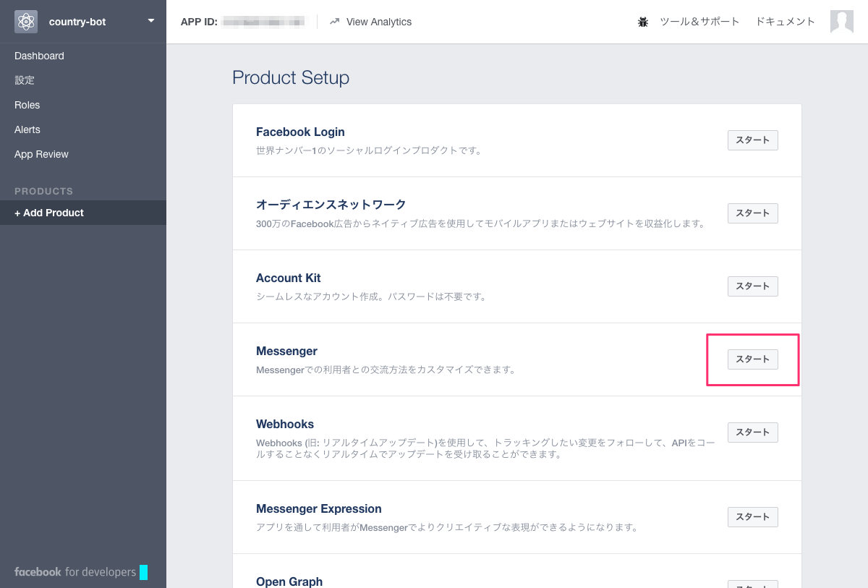Image resolution: width=868 pixels, height=588 pixels.
Task: Click the country-bot atom app icon
Action: pos(26,22)
